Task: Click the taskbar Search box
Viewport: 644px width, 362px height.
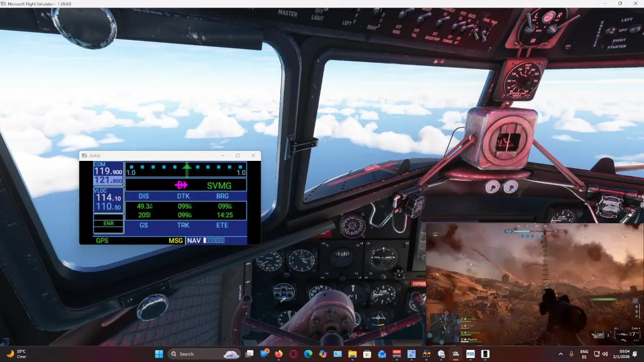Action: [203, 354]
